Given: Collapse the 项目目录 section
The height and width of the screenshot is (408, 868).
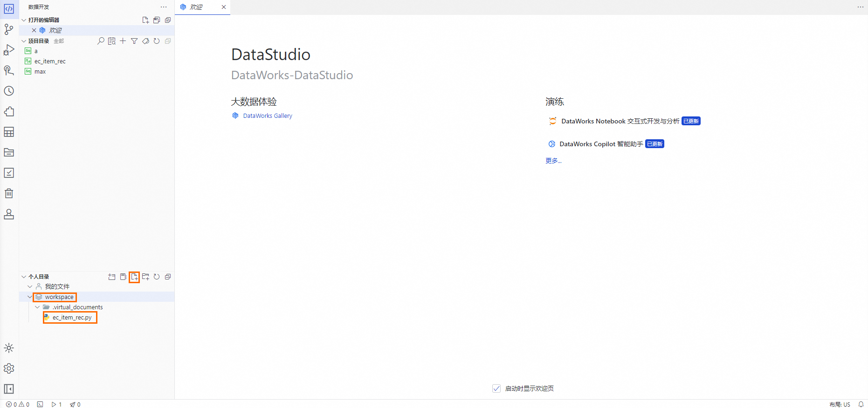Looking at the screenshot, I should 24,41.
